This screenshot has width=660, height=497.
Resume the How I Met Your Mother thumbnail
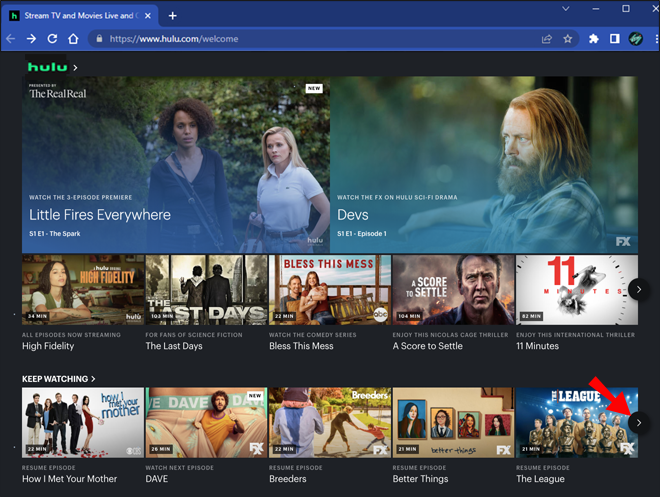coord(83,423)
